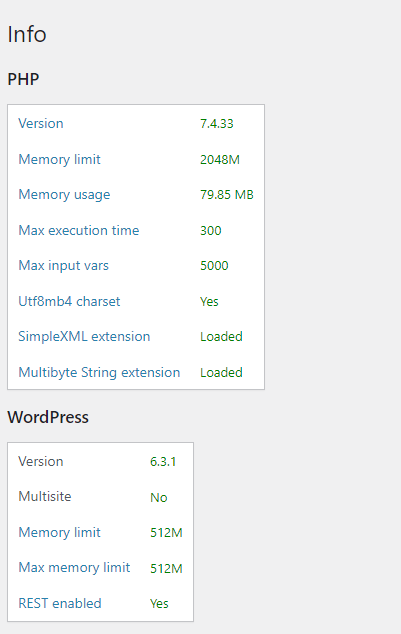
Task: Click the 6.3.1 WordPress version value
Action: pyautogui.click(x=163, y=462)
